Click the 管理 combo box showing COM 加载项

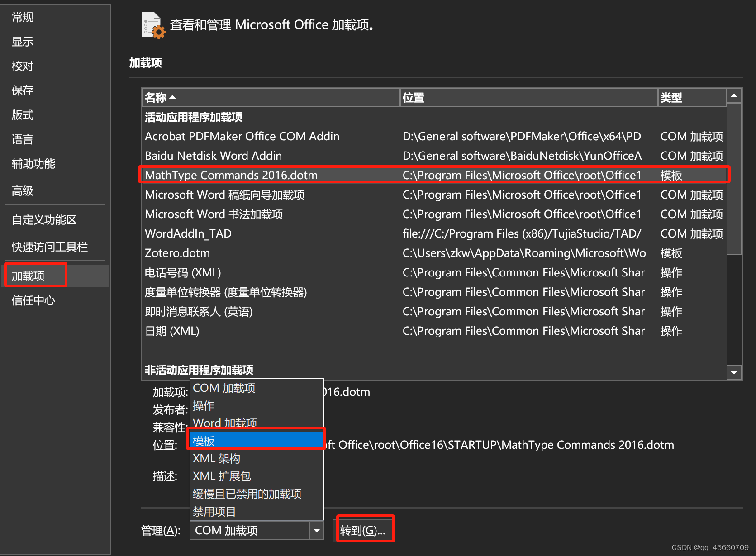(257, 530)
